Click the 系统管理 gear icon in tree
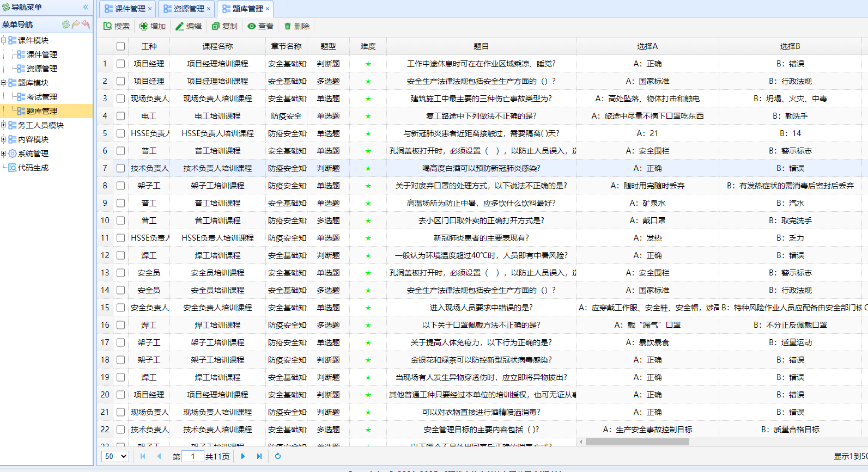868x472 pixels. tap(12, 154)
